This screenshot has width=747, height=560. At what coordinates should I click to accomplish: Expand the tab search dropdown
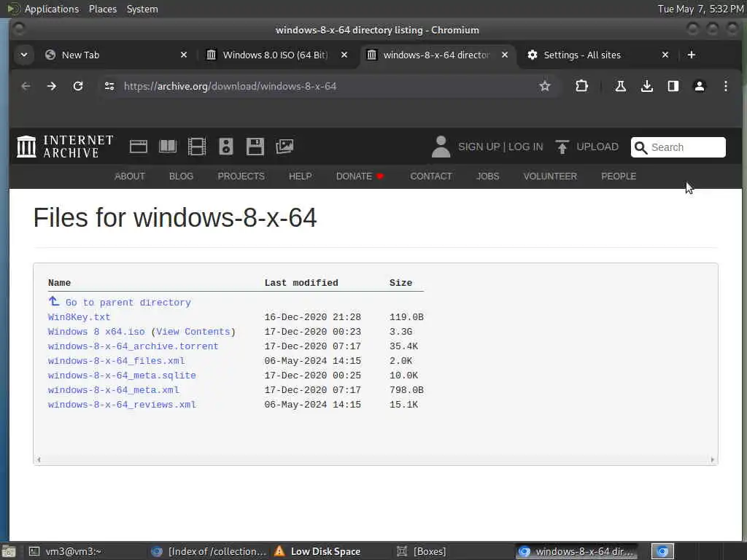(24, 55)
